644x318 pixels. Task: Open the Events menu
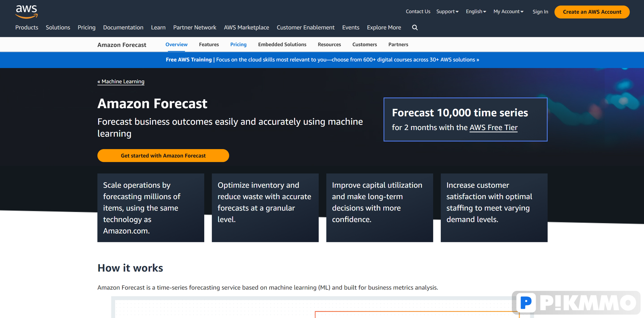click(351, 27)
